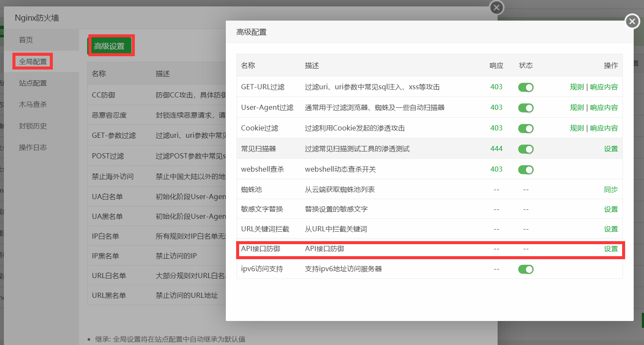Screen dimensions: 644x345
Task: Click the 403 response of Cookie过滤
Action: pyautogui.click(x=496, y=128)
